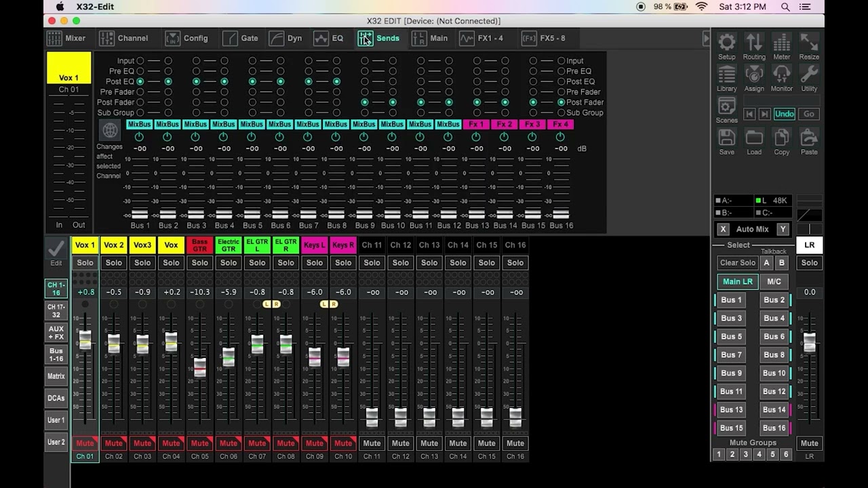
Task: Open the EQ tab
Action: coord(328,38)
